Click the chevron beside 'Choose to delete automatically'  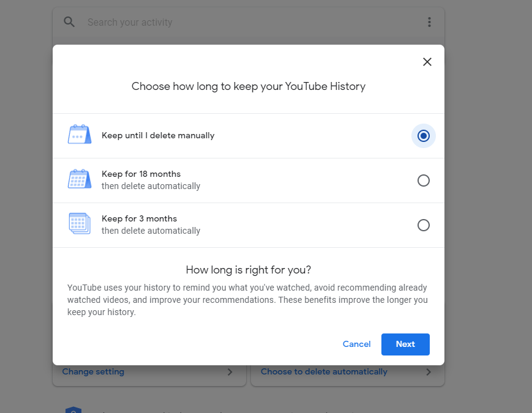coord(428,372)
